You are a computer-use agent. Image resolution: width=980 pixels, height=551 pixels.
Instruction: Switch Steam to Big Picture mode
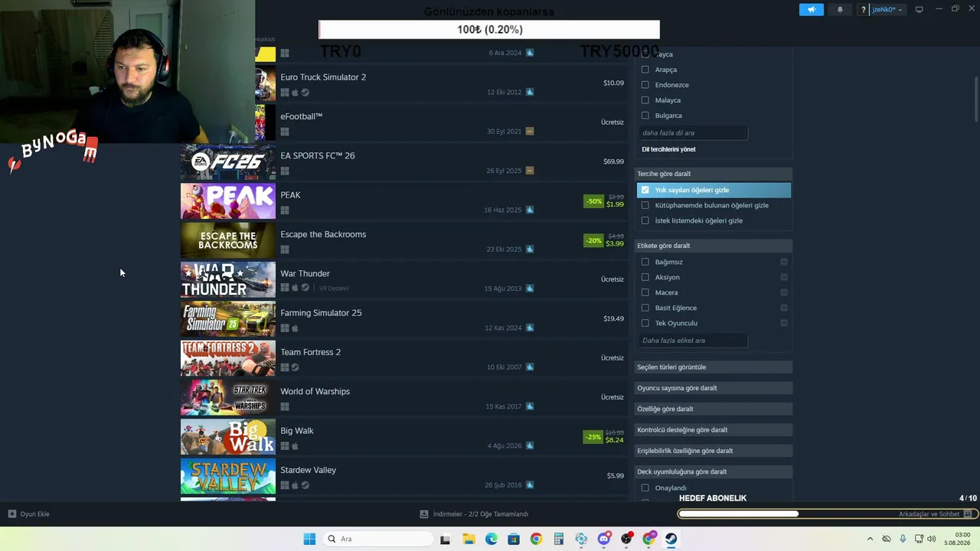point(920,9)
